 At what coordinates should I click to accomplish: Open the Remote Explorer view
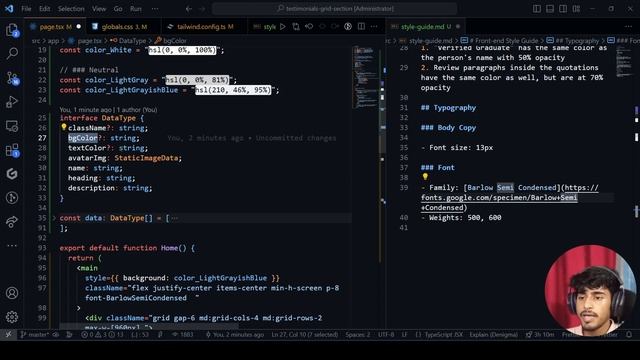click(x=12, y=126)
